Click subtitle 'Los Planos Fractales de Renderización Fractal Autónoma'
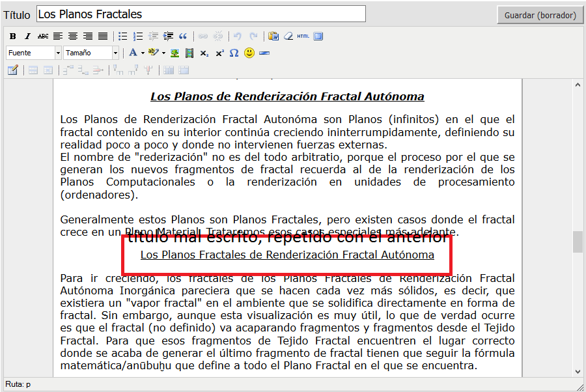This screenshot has height=392, width=586. 287,255
